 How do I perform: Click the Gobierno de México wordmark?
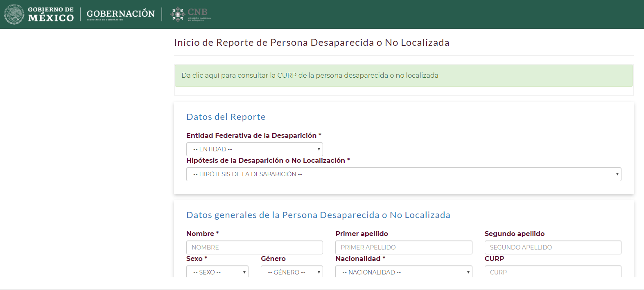click(x=51, y=14)
